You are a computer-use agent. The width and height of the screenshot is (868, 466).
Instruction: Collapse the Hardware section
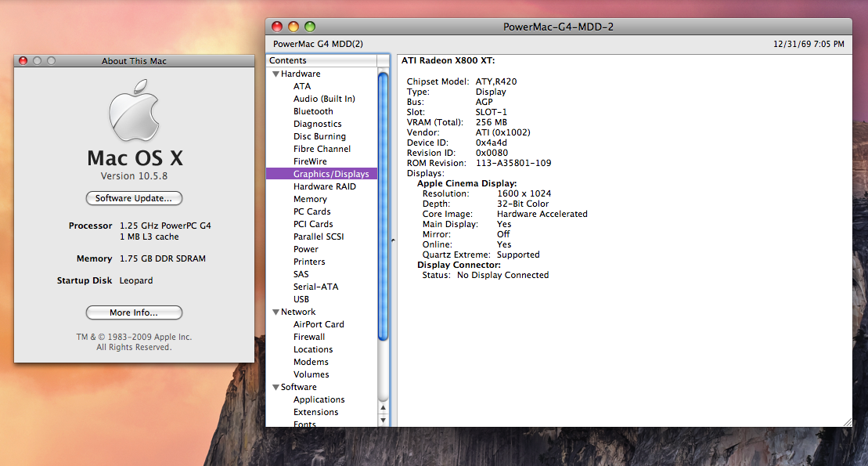click(276, 73)
